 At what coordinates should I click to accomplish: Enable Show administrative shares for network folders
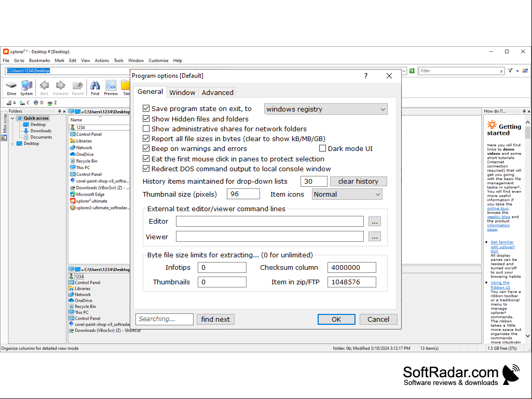(146, 129)
